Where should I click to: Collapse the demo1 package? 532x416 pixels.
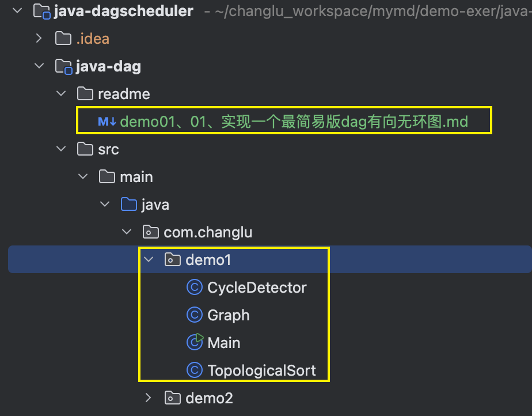[x=149, y=259]
